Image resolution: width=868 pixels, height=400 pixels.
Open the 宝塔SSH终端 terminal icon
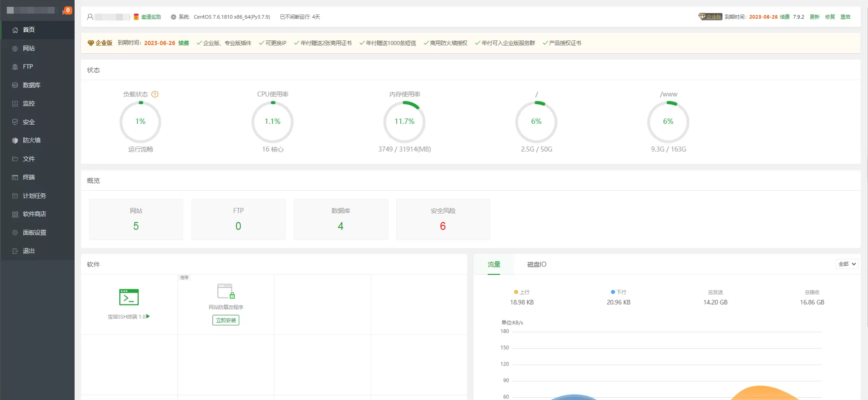(x=129, y=297)
